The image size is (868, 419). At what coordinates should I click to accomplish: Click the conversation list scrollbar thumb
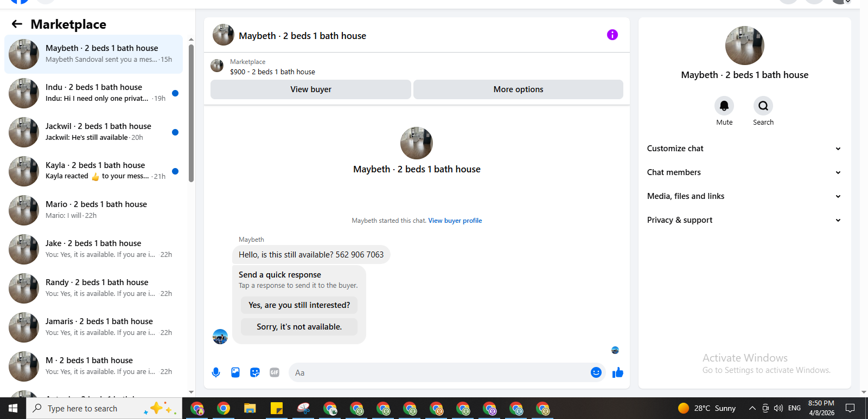191,113
